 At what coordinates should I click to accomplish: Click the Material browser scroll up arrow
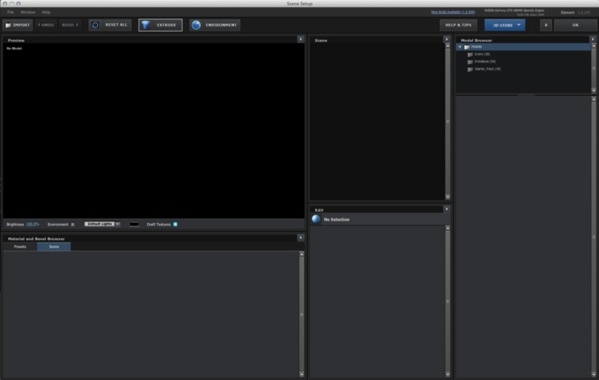(x=301, y=254)
